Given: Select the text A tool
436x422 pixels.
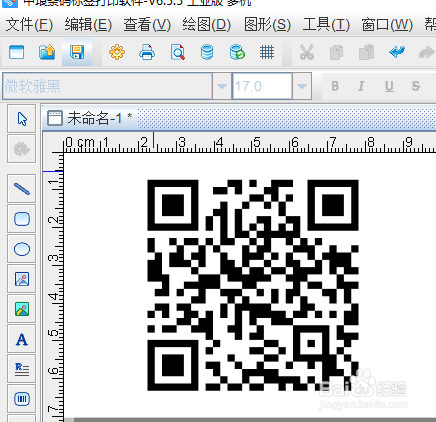Looking at the screenshot, I should [x=22, y=339].
